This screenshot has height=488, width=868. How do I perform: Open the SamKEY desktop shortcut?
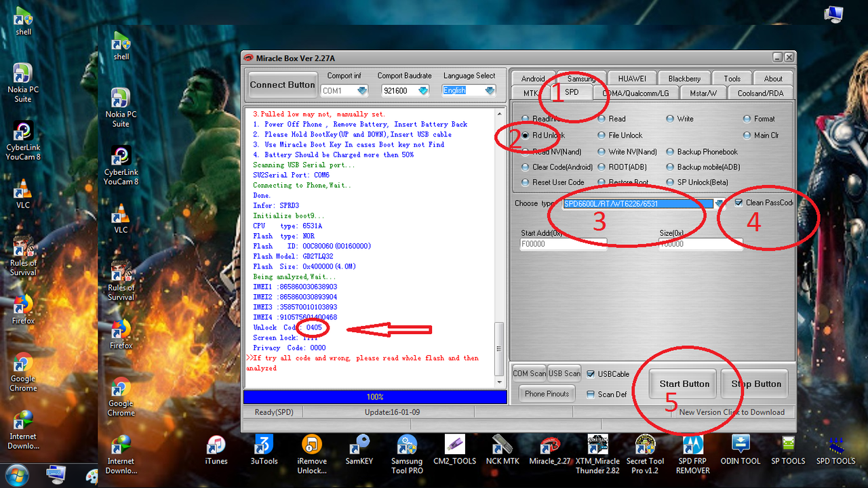point(359,450)
